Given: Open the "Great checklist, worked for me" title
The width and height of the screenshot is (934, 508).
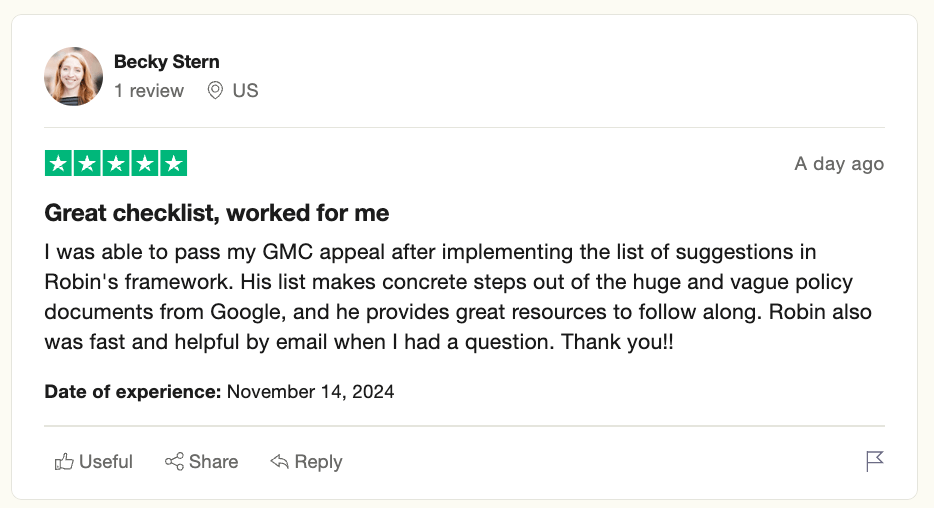Looking at the screenshot, I should [x=217, y=213].
